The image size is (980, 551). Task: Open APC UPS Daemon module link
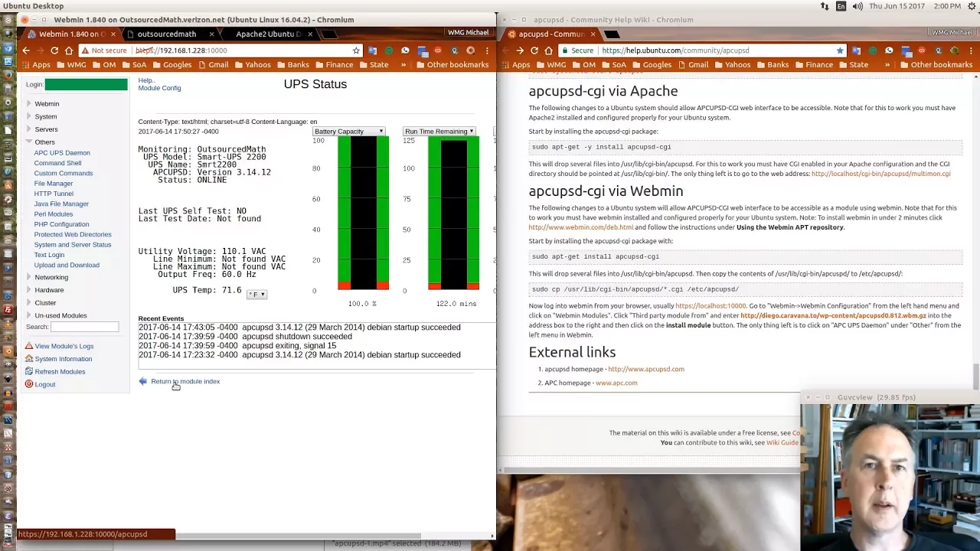coord(62,153)
